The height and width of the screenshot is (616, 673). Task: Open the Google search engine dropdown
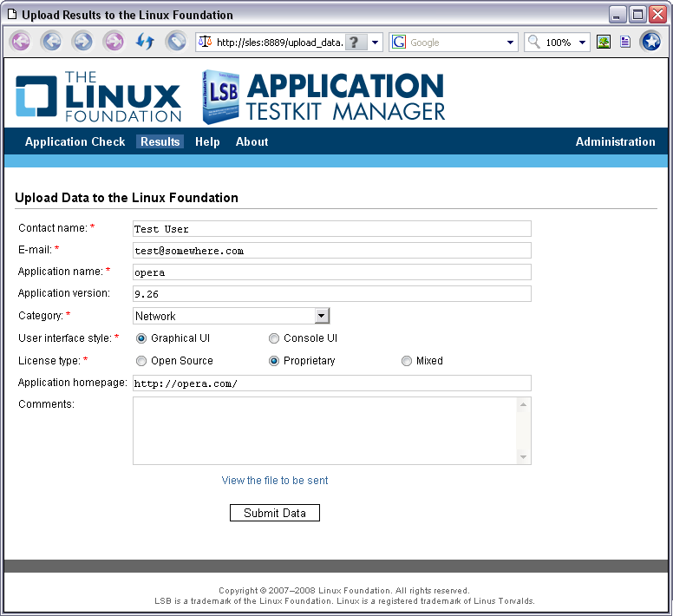510,42
